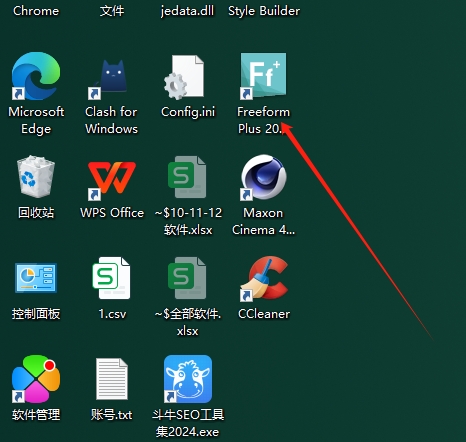This screenshot has height=442, width=466.
Task: Open the 软件管理 colorful petal icon
Action: [x=36, y=379]
